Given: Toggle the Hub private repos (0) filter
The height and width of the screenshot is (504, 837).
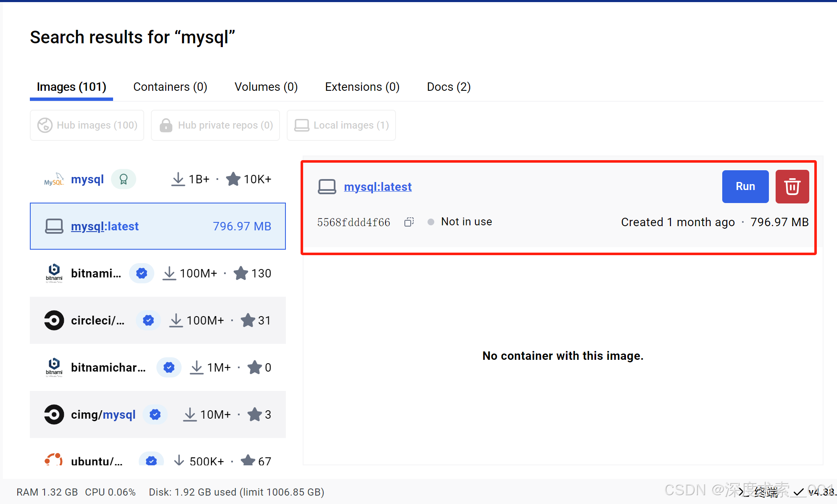Looking at the screenshot, I should (x=215, y=125).
